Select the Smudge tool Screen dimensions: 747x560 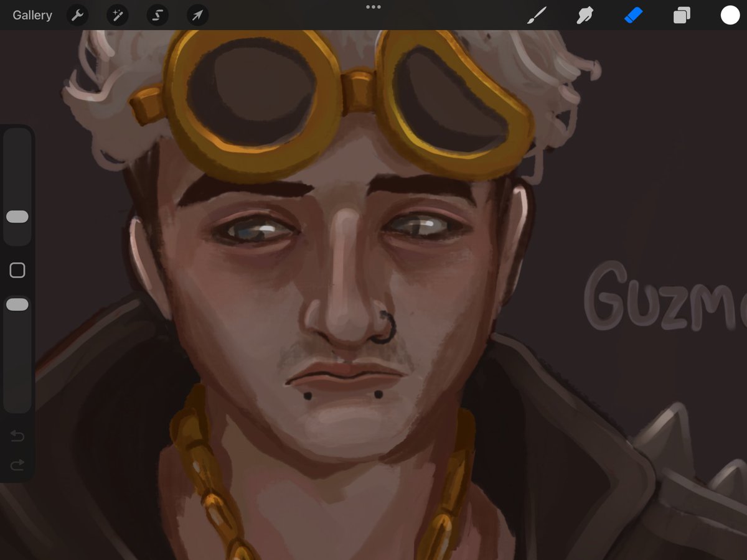(x=585, y=15)
